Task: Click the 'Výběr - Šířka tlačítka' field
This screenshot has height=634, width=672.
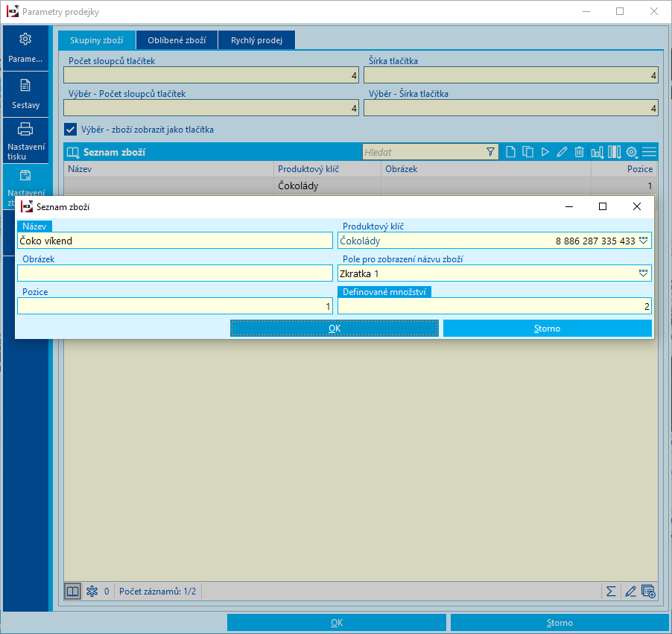Action: [x=511, y=108]
